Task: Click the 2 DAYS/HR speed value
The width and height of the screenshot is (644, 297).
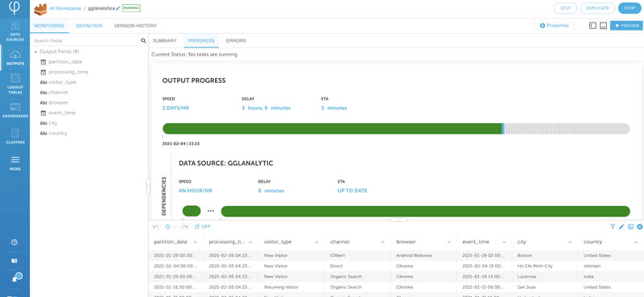Action: 175,108
